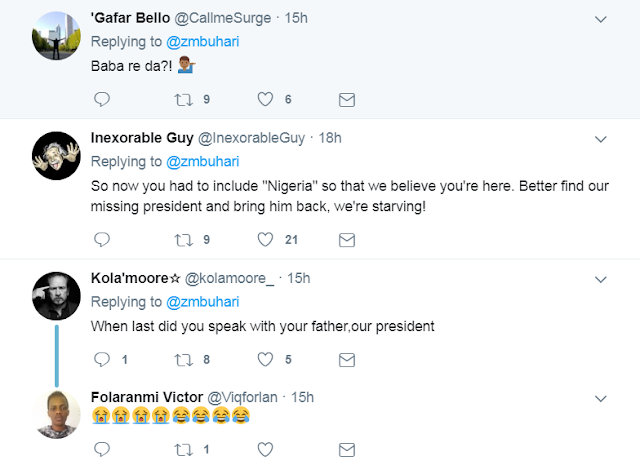640x465 pixels.
Task: Send 'Gafar Bello's tweet via direct message
Action: (346, 99)
